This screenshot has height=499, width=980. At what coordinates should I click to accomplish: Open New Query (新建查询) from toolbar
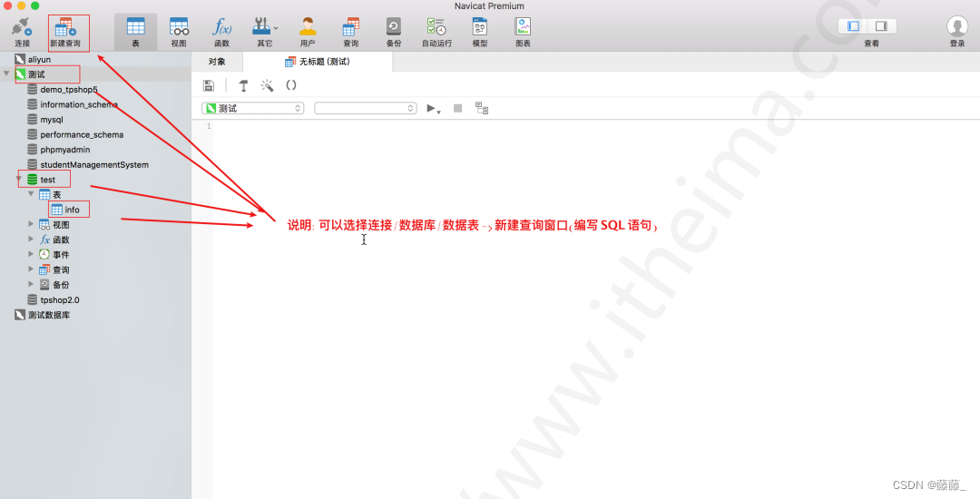click(65, 32)
